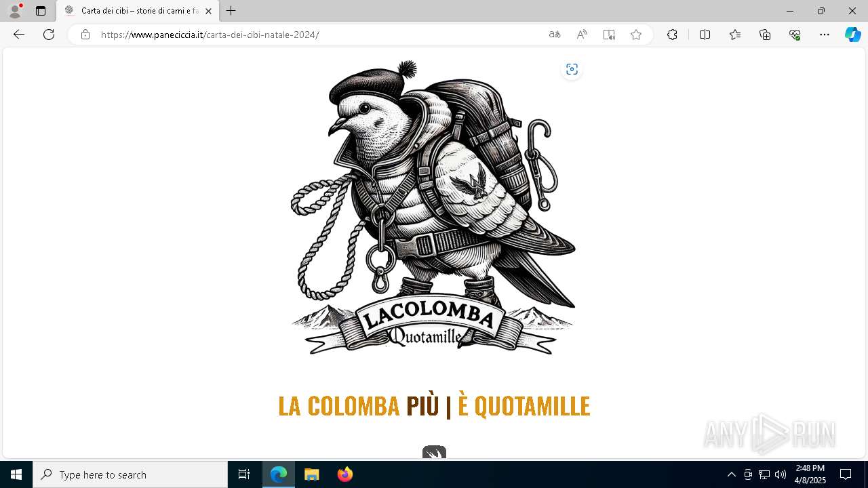Open the Windows Start menu
Image resolution: width=868 pixels, height=488 pixels.
(x=16, y=474)
